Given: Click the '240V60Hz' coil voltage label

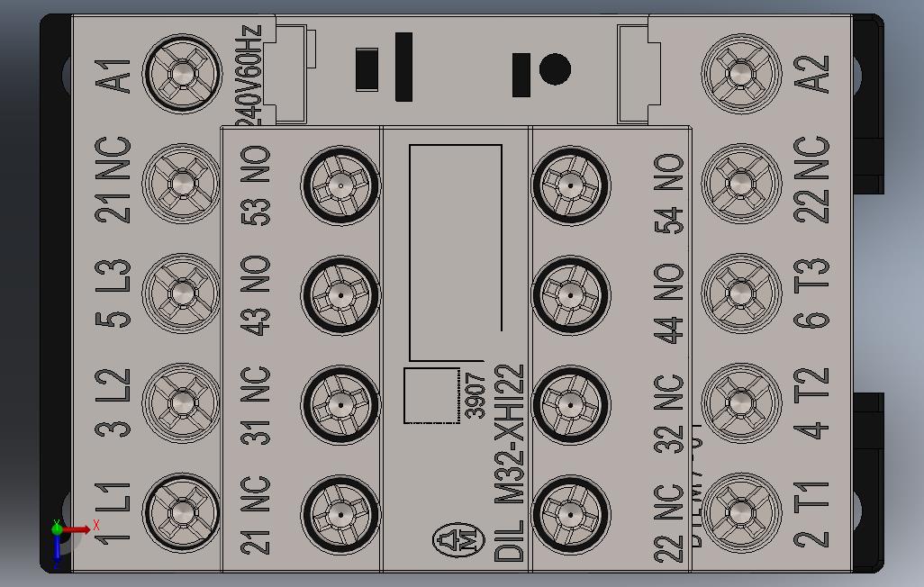Looking at the screenshot, I should click(249, 76).
